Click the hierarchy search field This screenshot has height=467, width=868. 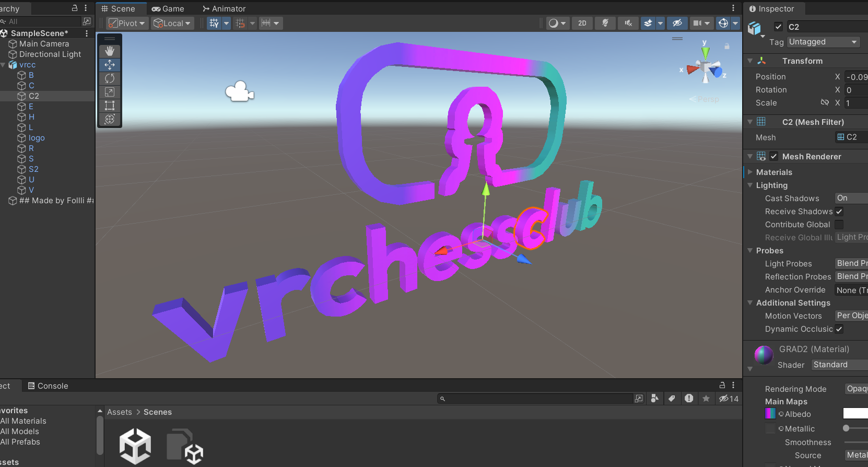42,21
